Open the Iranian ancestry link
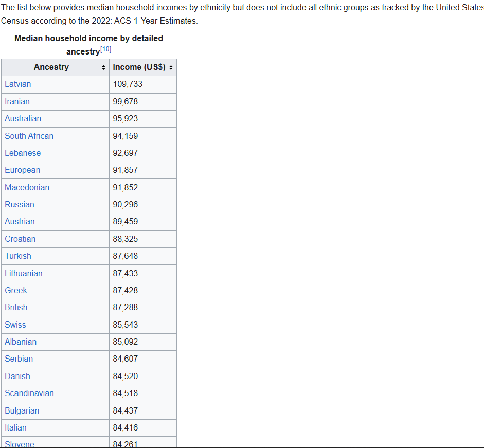Image resolution: width=484 pixels, height=448 pixels. [17, 101]
